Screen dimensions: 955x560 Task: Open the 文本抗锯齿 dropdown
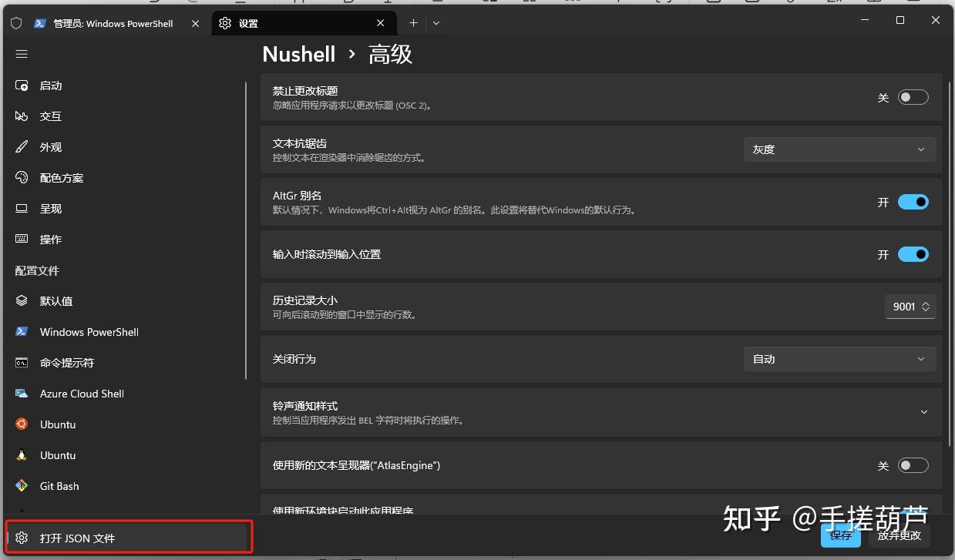(x=839, y=149)
